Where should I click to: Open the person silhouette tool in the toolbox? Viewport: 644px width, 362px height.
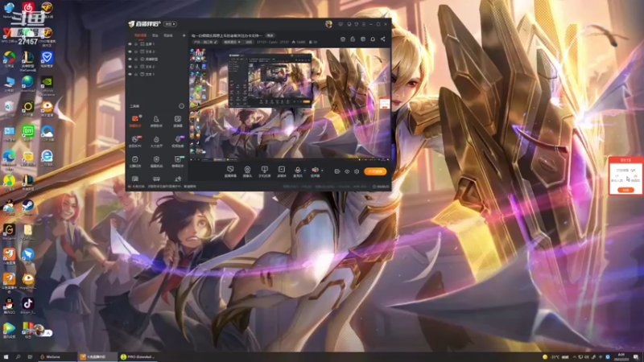coord(156,121)
